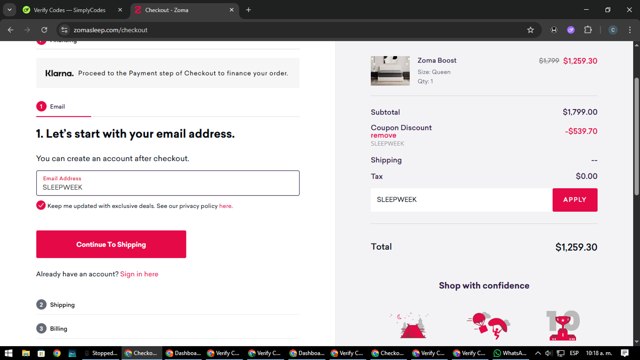Click the purple extension icon in toolbar
Viewport: 640px width, 360px height.
571,30
